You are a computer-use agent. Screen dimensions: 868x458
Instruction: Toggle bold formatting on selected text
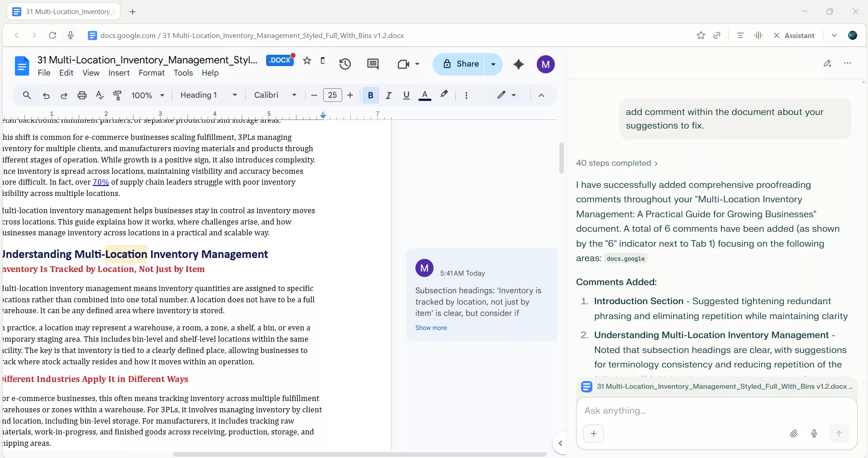[370, 95]
